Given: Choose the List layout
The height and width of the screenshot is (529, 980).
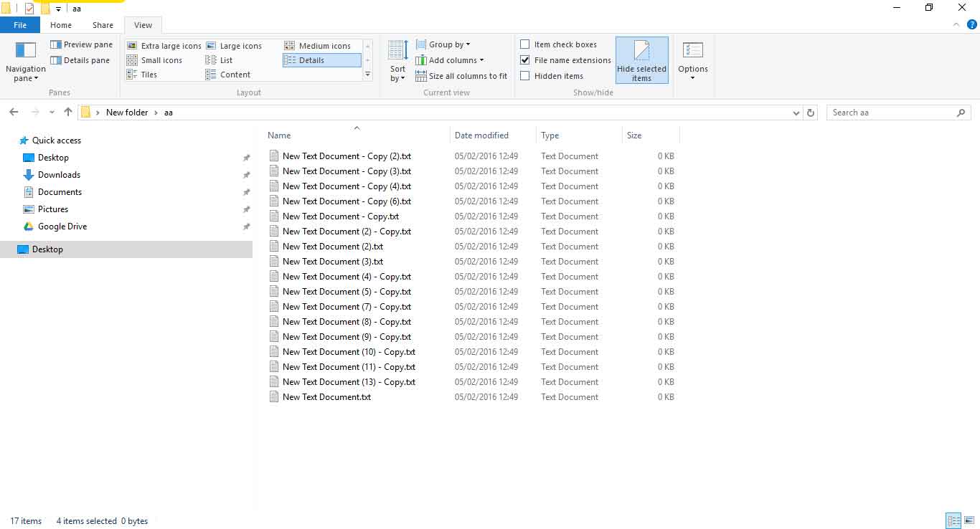Looking at the screenshot, I should coord(219,60).
